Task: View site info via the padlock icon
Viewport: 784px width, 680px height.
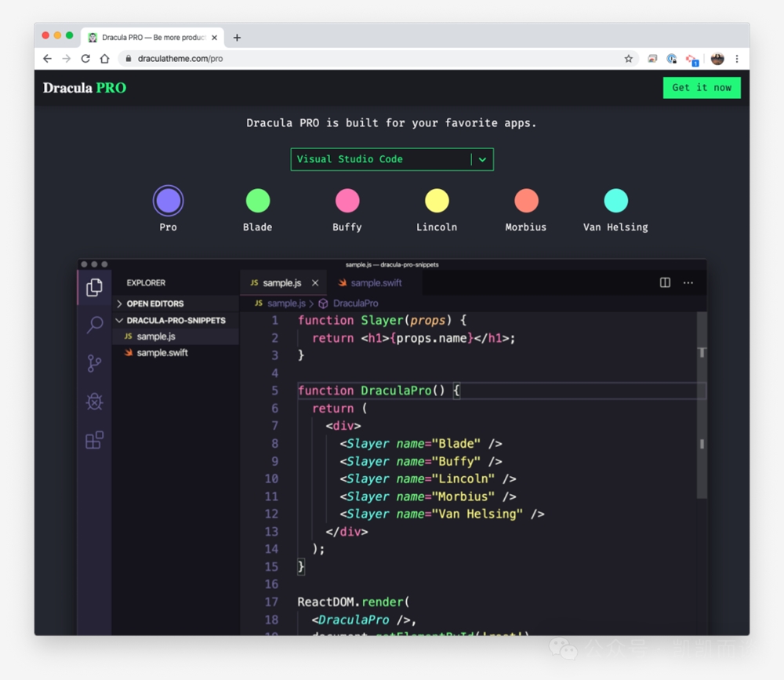Action: pyautogui.click(x=129, y=59)
